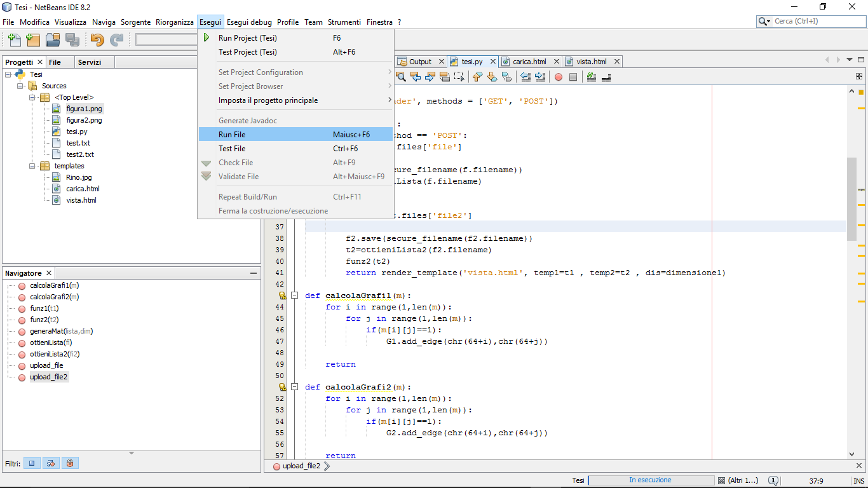
Task: Select Run File from Esegui menu
Action: click(x=232, y=135)
